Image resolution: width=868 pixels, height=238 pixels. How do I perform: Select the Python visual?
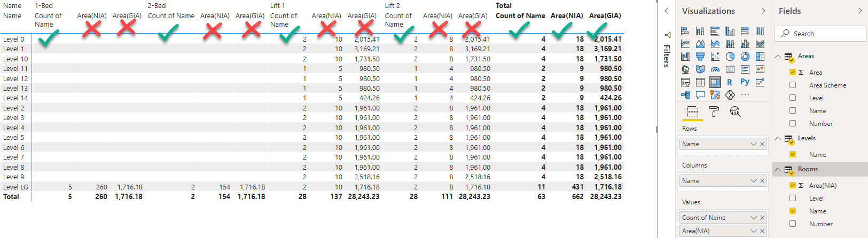[x=745, y=82]
